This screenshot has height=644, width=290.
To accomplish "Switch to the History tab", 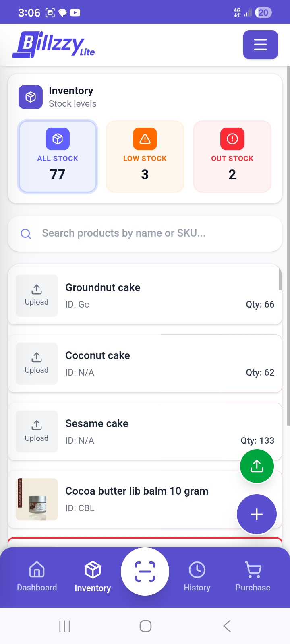I will (197, 577).
